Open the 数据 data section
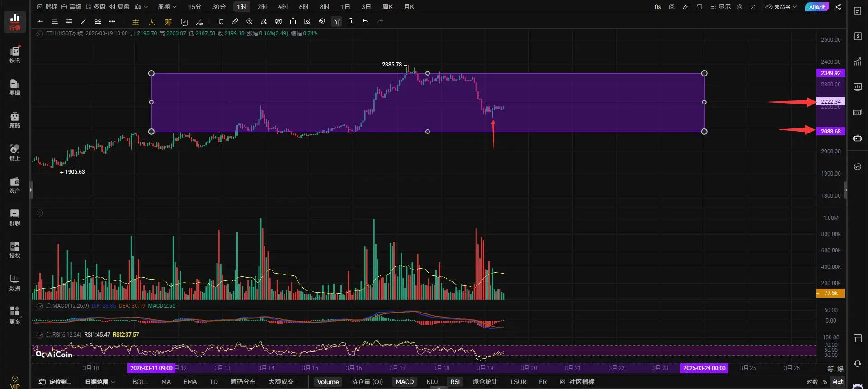The image size is (868, 389). (15, 283)
